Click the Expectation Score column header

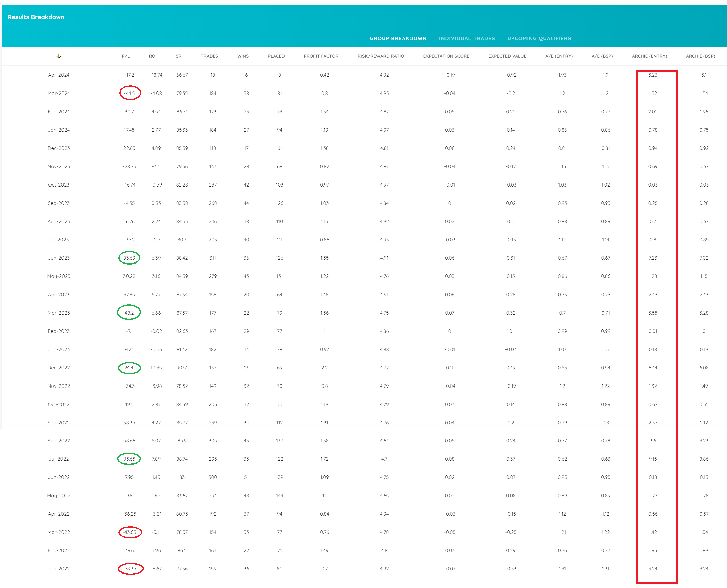point(446,56)
